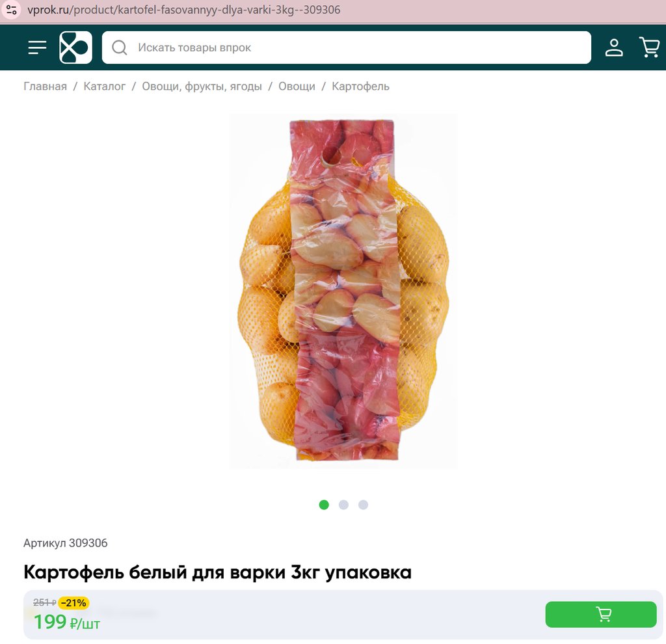Click the magnifier search icon

[x=120, y=47]
